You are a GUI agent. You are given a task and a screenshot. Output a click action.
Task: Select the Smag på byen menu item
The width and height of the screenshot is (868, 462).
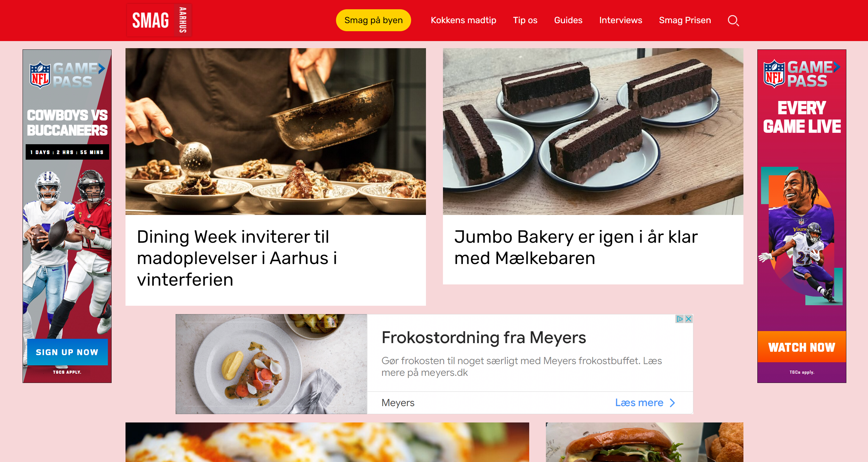point(373,20)
